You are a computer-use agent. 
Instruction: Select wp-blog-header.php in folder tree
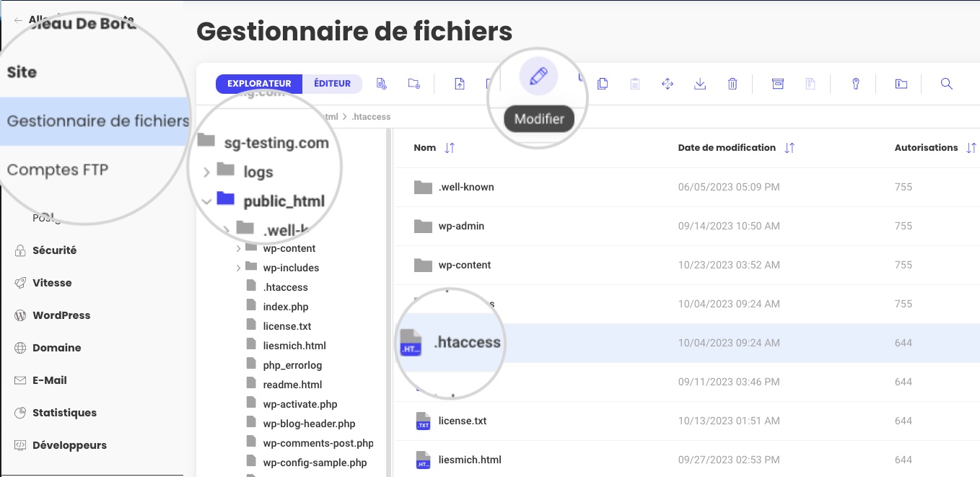point(309,424)
